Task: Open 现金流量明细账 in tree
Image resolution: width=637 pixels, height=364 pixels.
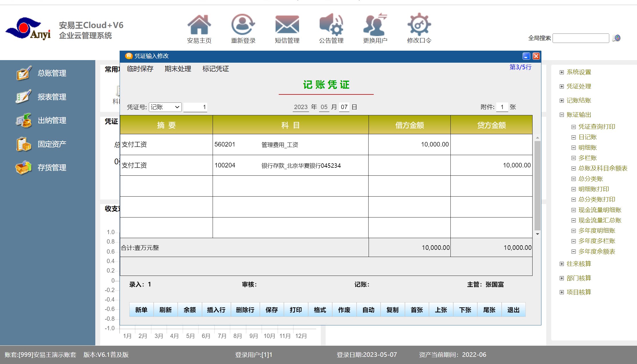Action: pos(600,210)
